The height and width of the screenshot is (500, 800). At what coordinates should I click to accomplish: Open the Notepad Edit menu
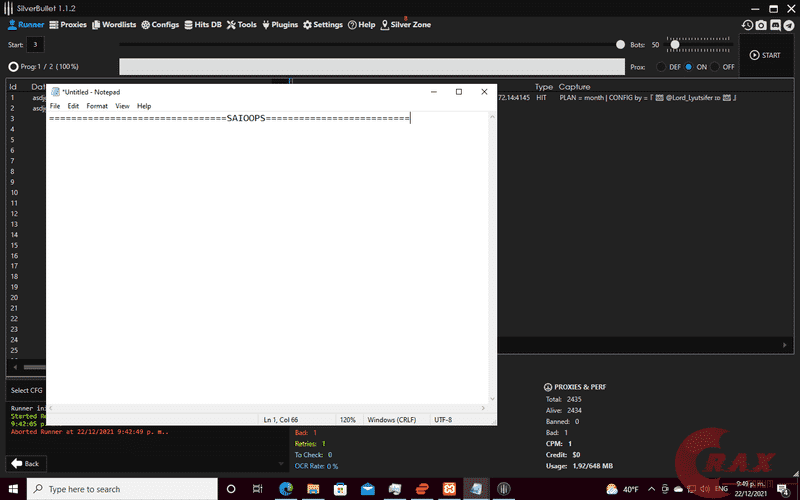click(x=73, y=106)
